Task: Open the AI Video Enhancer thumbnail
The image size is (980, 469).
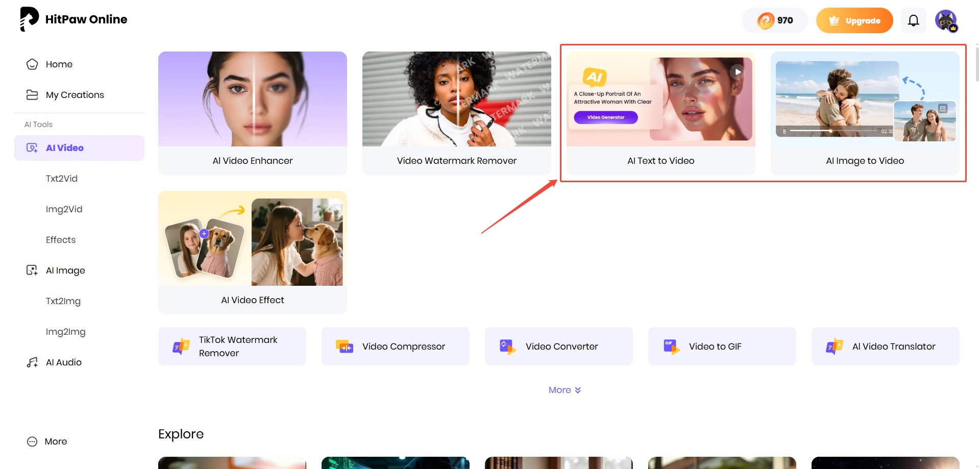Action: click(252, 99)
